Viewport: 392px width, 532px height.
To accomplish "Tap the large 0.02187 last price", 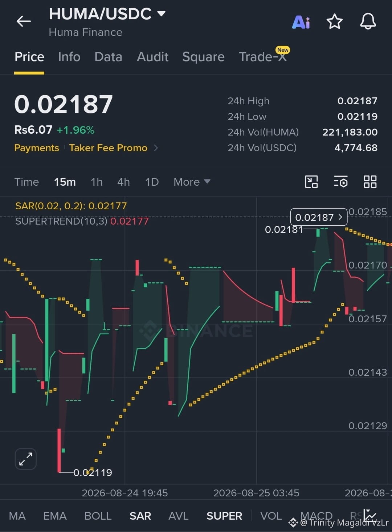I will 64,104.
